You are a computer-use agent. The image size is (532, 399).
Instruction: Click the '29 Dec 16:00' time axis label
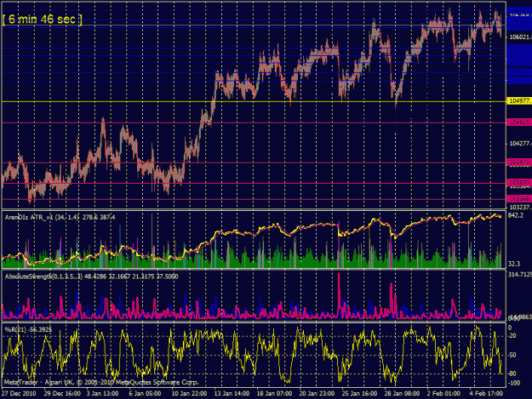62,393
